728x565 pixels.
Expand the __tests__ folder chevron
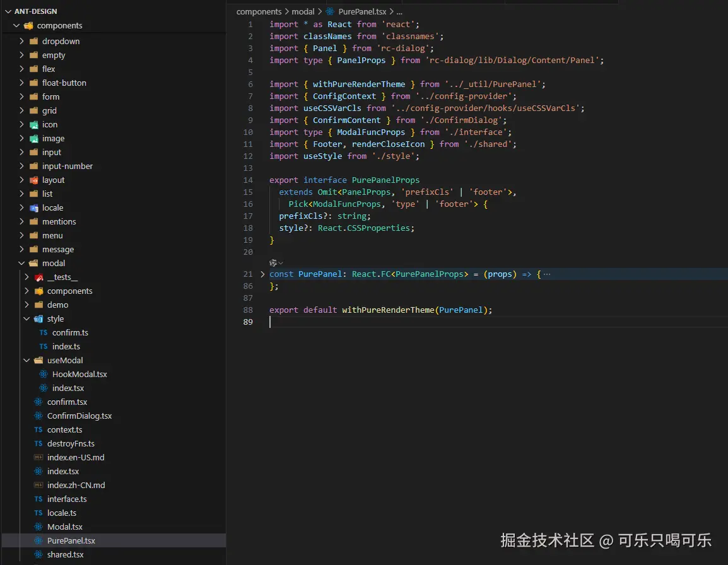coord(26,277)
